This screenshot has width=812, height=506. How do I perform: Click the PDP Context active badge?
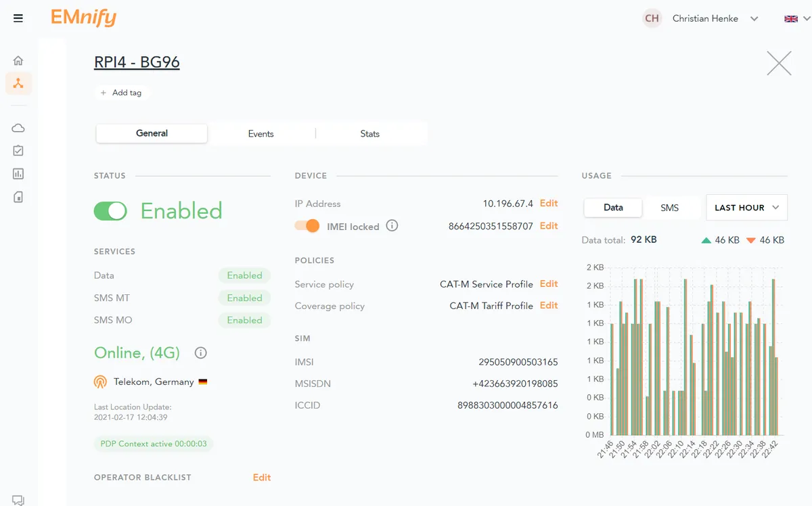pos(154,444)
